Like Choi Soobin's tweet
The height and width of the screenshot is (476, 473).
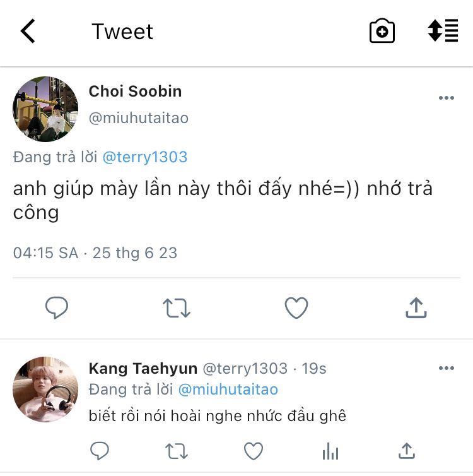[x=296, y=308]
